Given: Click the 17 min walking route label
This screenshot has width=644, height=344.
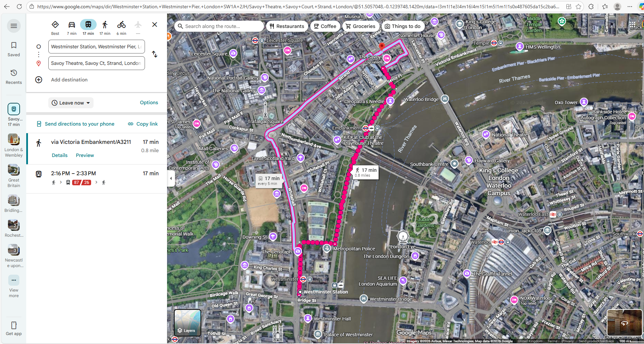Looking at the screenshot, I should tap(365, 172).
